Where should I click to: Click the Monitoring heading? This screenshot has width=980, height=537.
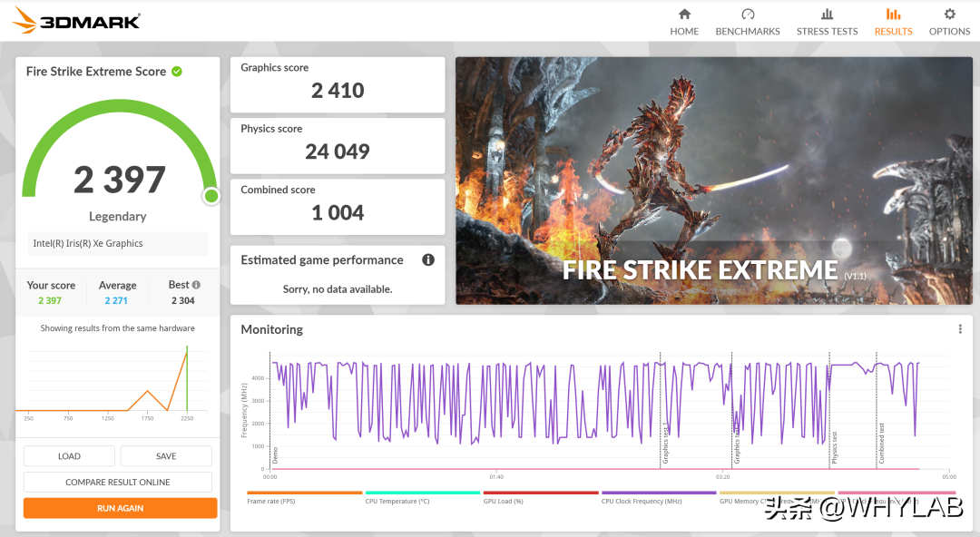point(272,329)
